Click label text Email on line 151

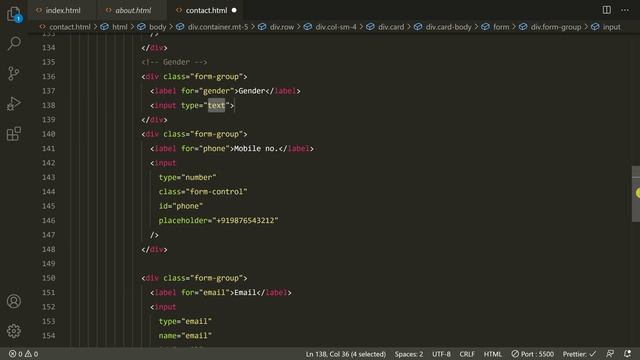click(245, 292)
